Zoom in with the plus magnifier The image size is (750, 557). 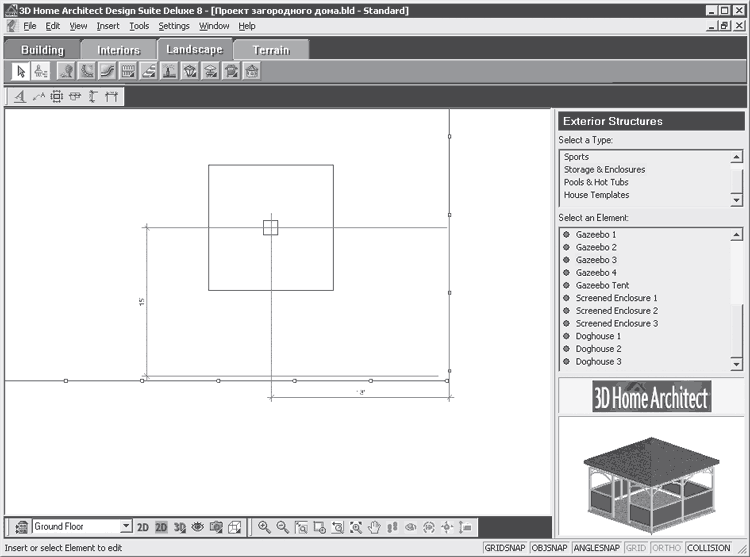(x=264, y=527)
